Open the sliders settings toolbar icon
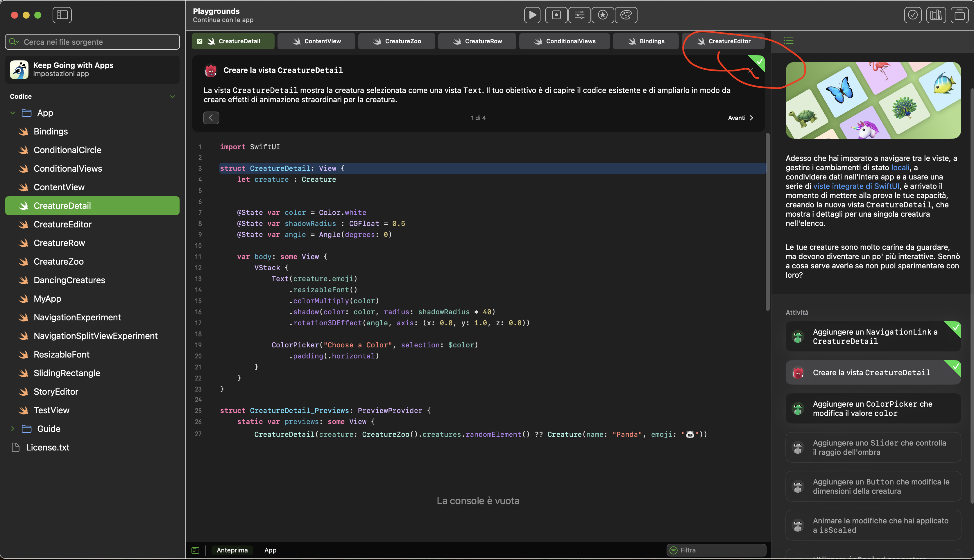Screen dimensions: 974x560 click(579, 15)
